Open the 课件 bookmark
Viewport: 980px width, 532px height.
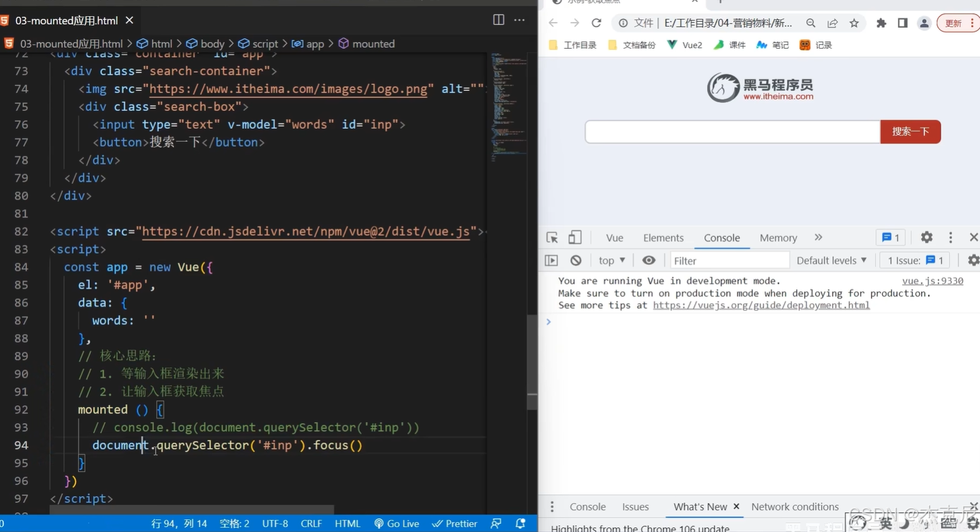730,45
